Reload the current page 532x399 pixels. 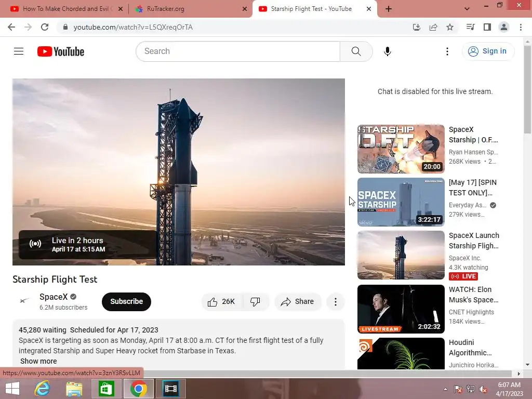(45, 27)
